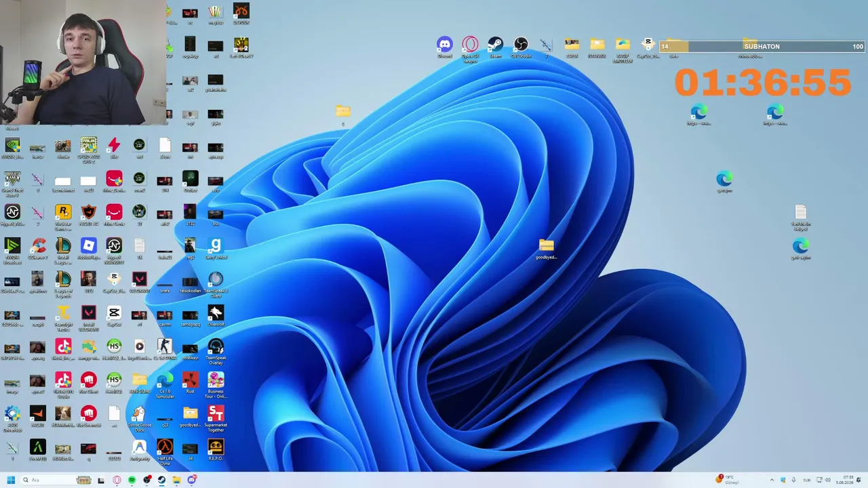Select the TeamSpeak Overlay shortcut

[x=216, y=352]
